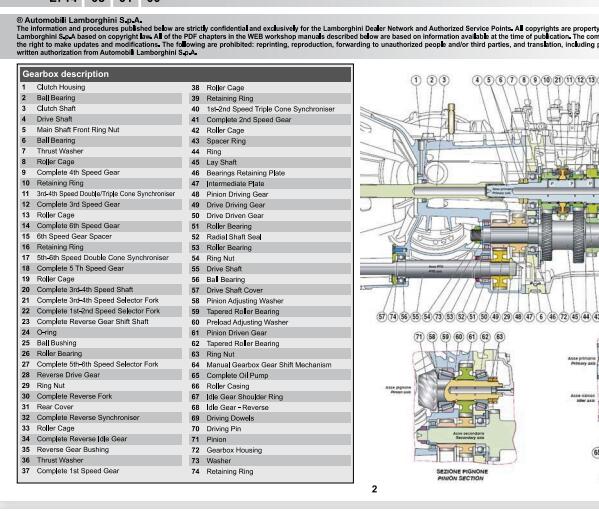Click "Complete Reverse Synchroniser" entry
Screen dimensions: 599x511
101,418
